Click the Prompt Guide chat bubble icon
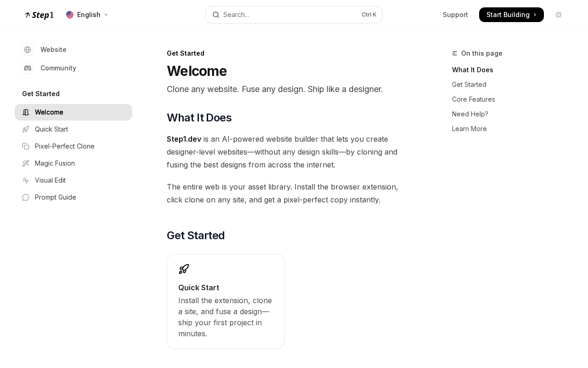Screen dimensions: 588x368 click(x=26, y=197)
